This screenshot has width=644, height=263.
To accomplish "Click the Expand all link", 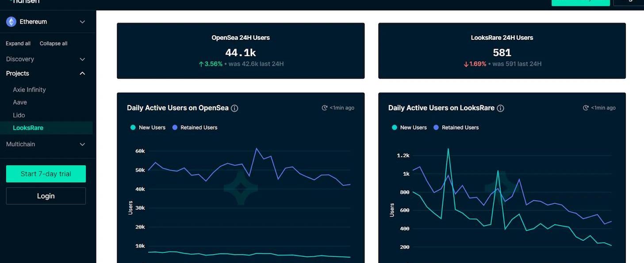I will point(18,43).
